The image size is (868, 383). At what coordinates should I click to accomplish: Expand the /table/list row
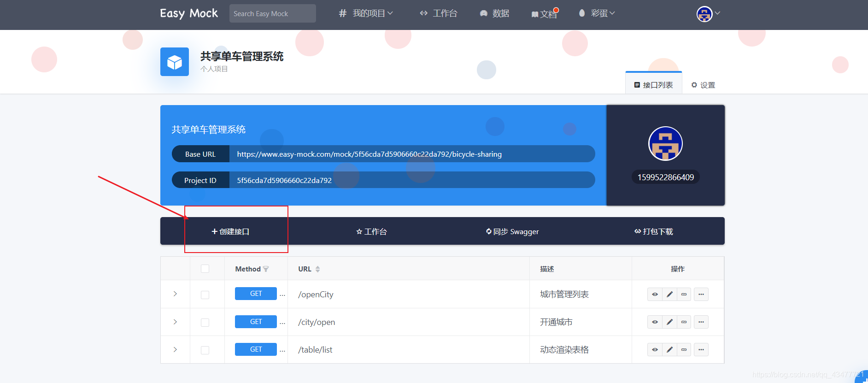175,349
